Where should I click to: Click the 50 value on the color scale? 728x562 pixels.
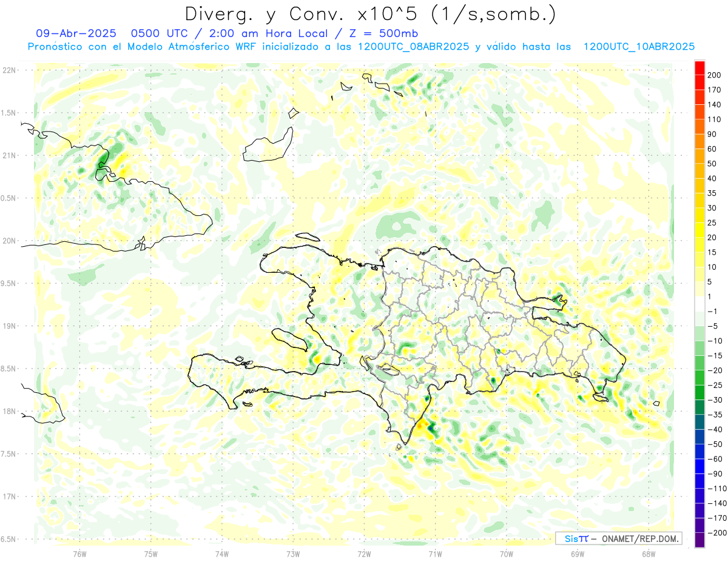713,164
